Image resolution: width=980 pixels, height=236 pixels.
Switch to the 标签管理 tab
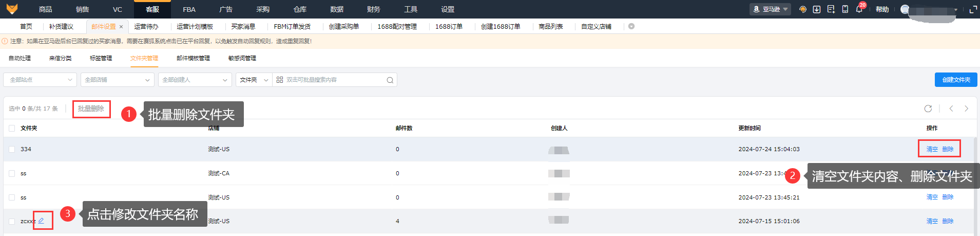(x=101, y=58)
